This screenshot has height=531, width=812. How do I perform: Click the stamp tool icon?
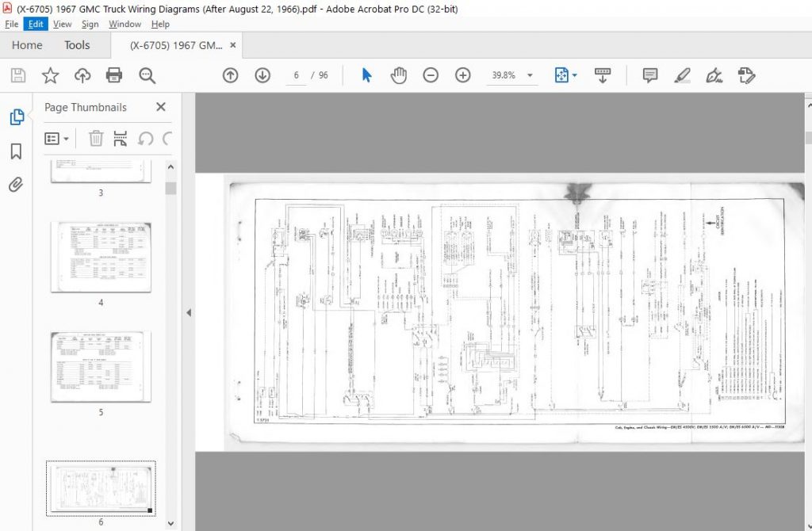pyautogui.click(x=746, y=75)
